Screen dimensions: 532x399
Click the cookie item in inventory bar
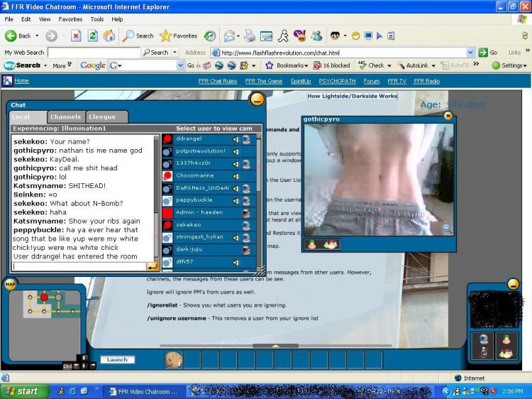174,360
